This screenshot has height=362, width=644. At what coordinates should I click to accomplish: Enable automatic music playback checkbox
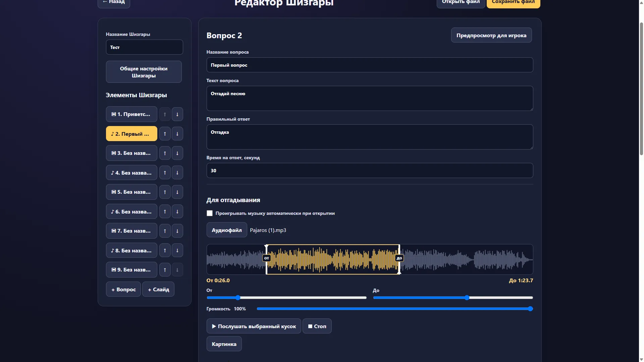tap(210, 213)
